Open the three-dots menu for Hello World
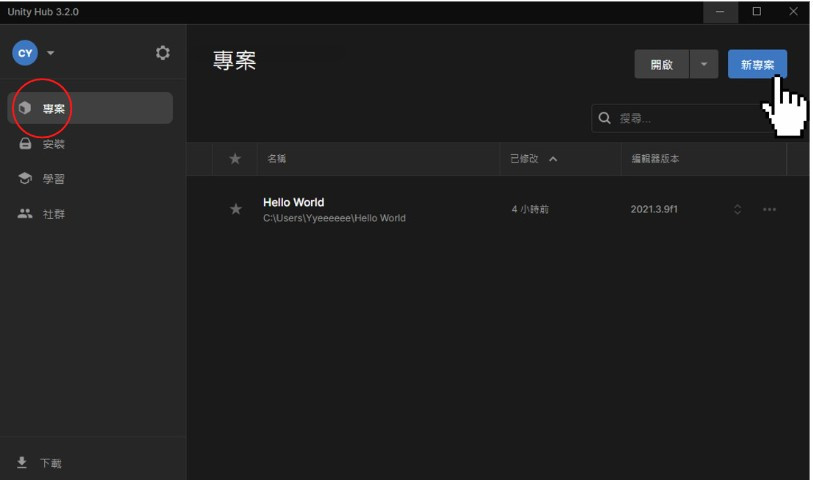The width and height of the screenshot is (813, 480). [769, 209]
